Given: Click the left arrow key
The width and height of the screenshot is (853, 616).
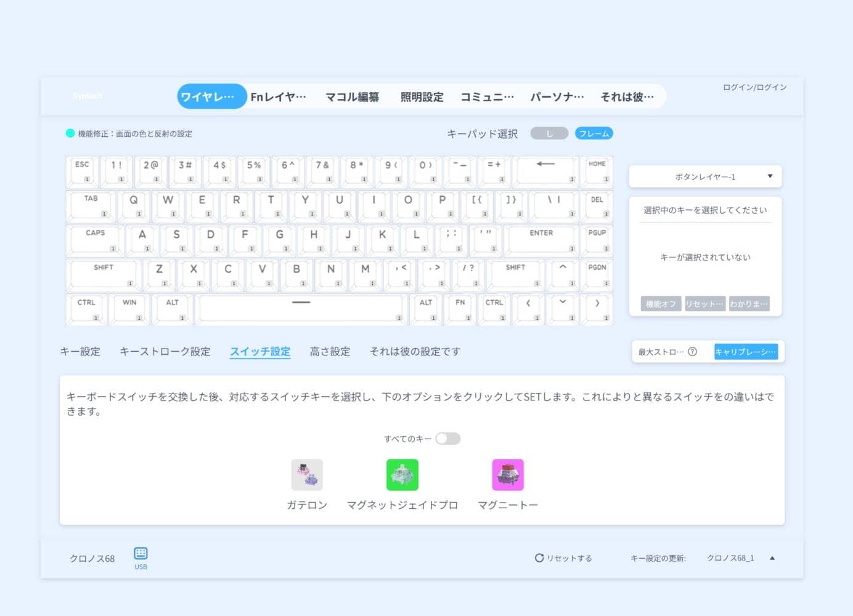Looking at the screenshot, I should (528, 309).
